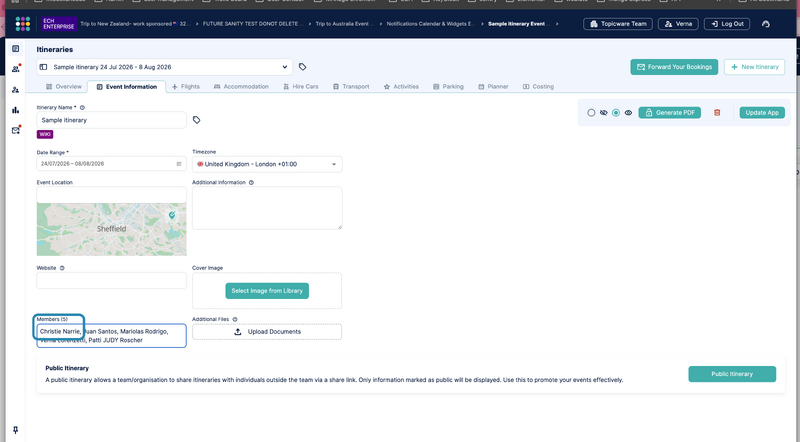This screenshot has height=442, width=800.
Task: Click the info icon beside Additional Files label
Action: point(235,320)
